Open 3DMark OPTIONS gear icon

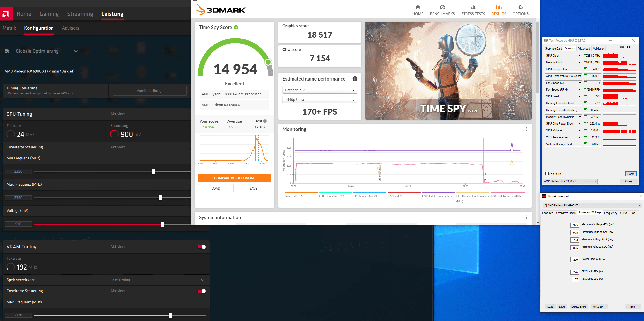point(520,7)
